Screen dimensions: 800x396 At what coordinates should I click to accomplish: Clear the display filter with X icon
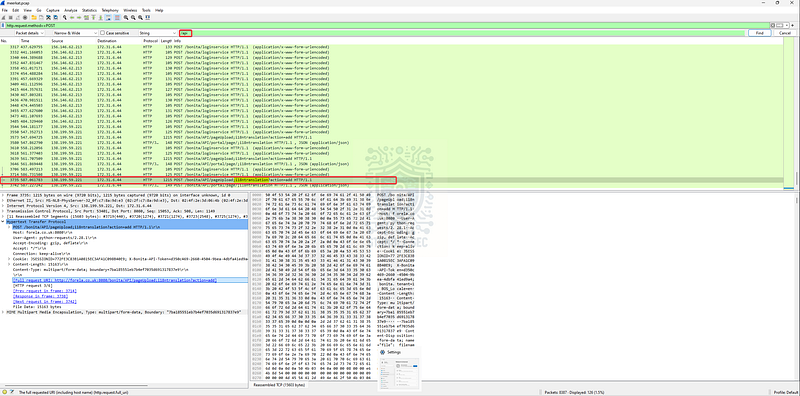coord(773,25)
